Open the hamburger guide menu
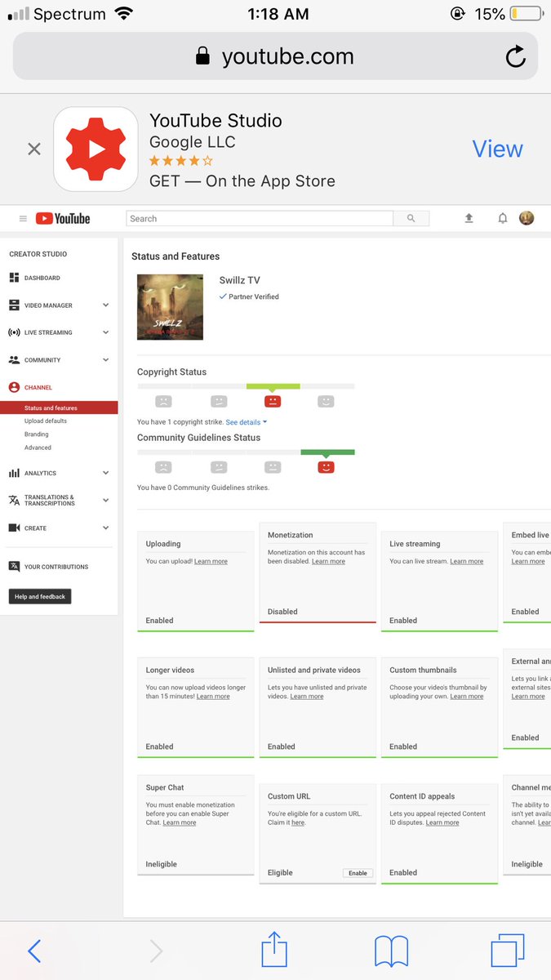This screenshot has width=551, height=980. click(x=23, y=219)
